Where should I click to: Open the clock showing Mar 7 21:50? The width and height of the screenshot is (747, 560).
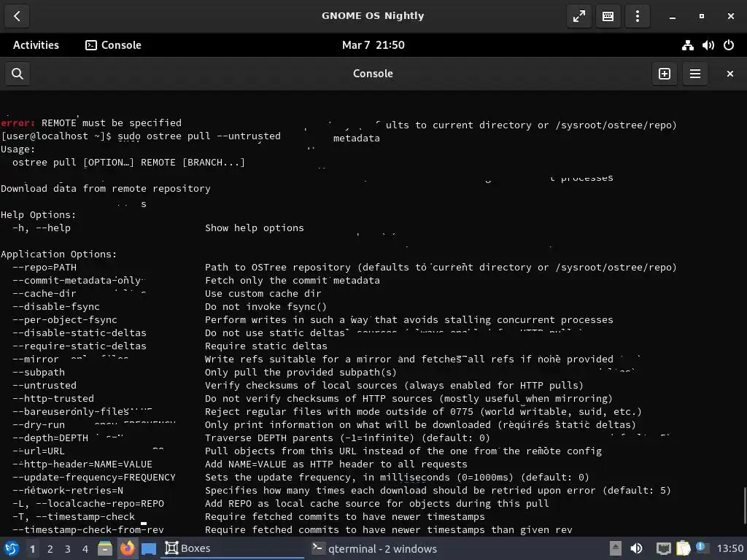point(373,45)
